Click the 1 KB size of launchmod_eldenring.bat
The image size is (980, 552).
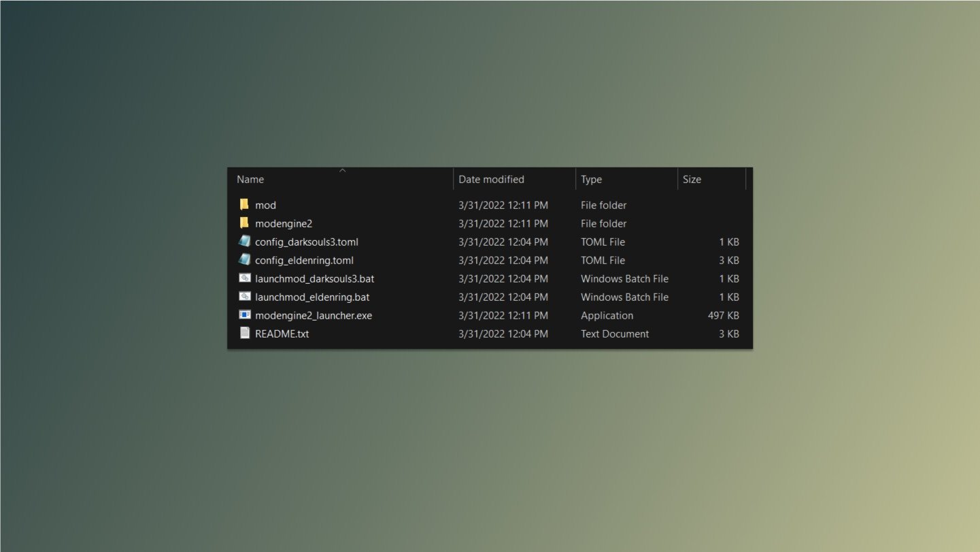click(x=729, y=297)
